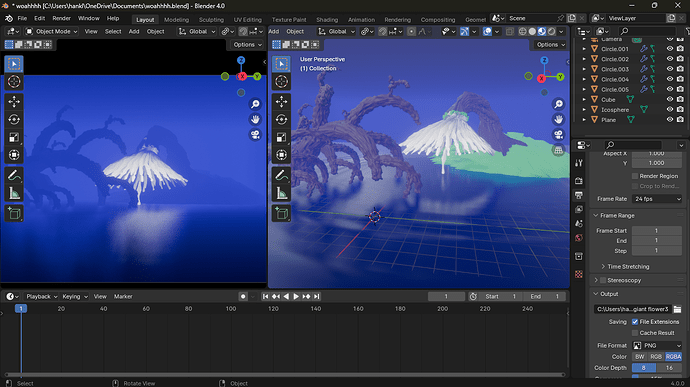
Task: Click the zoom magnifier in left viewport
Action: point(255,104)
